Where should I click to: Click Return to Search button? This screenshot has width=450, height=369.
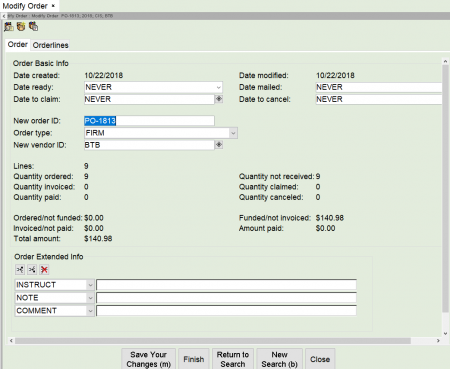tap(233, 359)
